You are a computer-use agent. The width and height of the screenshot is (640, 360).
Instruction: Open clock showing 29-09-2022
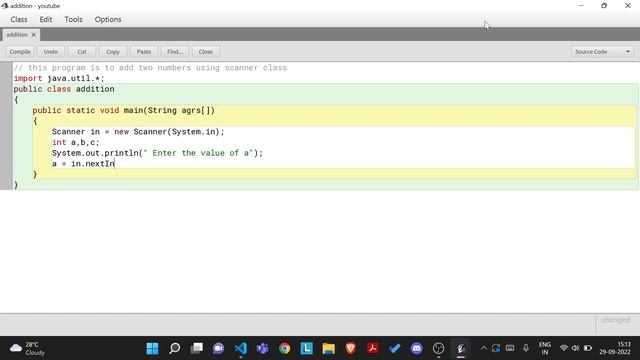point(615,348)
